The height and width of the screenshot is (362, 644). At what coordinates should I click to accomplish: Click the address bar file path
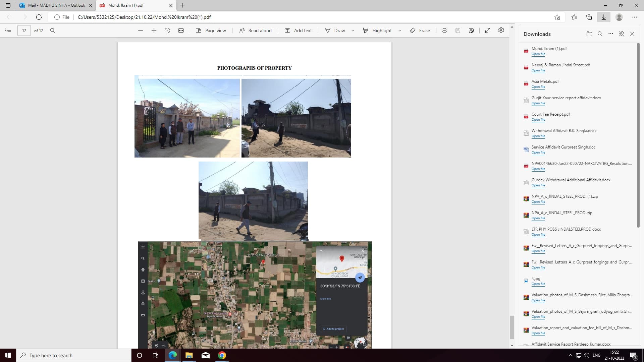[144, 17]
